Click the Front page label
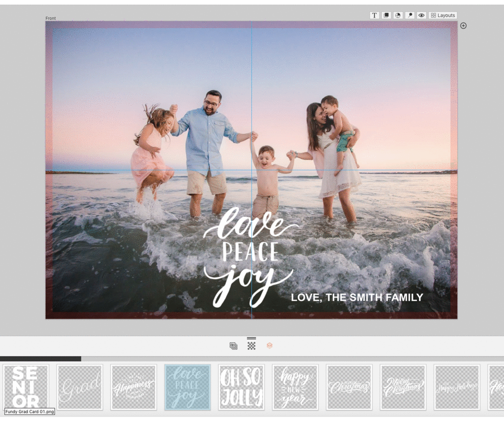This screenshot has height=422, width=504. [50, 18]
